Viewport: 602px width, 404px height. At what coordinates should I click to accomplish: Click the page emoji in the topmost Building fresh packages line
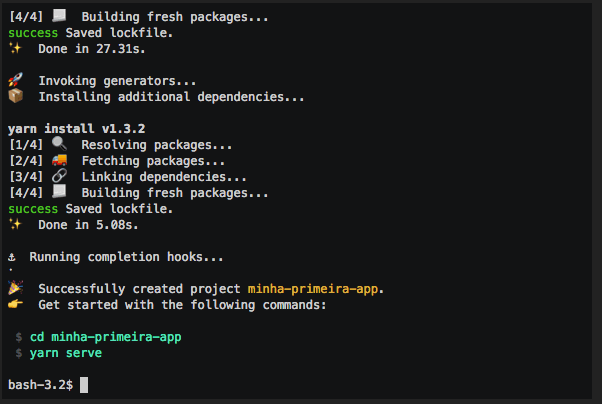coord(59,16)
